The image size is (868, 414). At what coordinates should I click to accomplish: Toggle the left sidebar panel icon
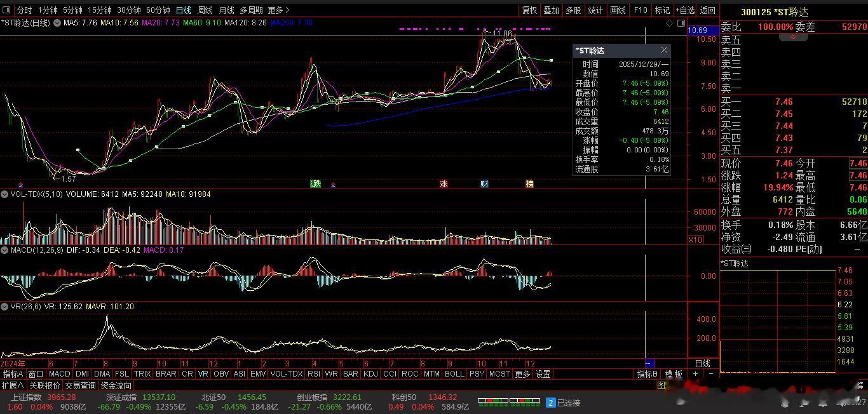pyautogui.click(x=7, y=10)
